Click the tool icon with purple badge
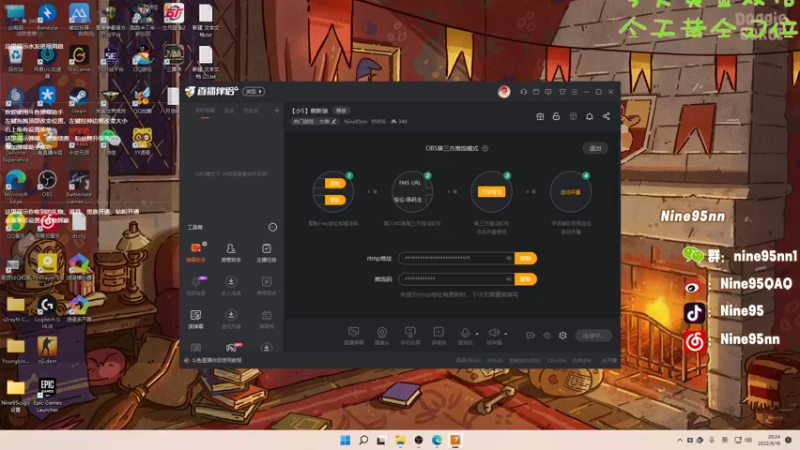 click(x=196, y=285)
